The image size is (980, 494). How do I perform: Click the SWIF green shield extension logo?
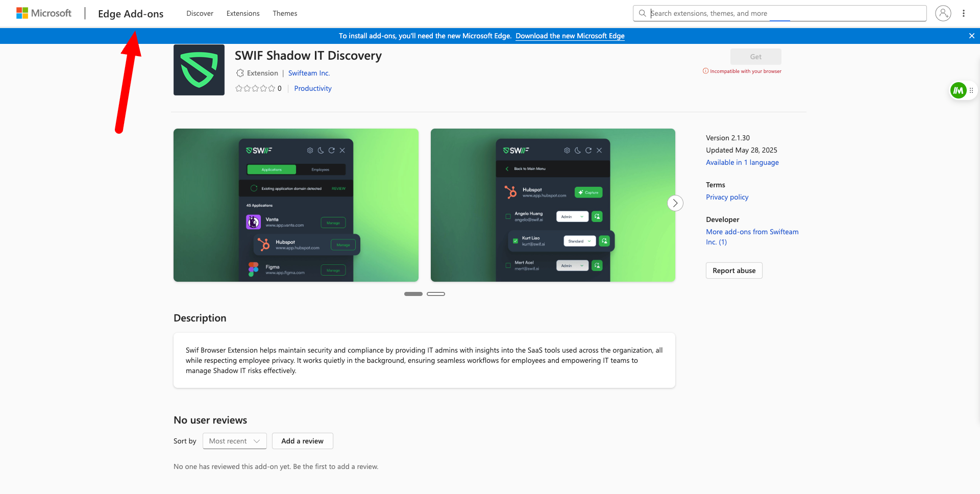tap(199, 70)
